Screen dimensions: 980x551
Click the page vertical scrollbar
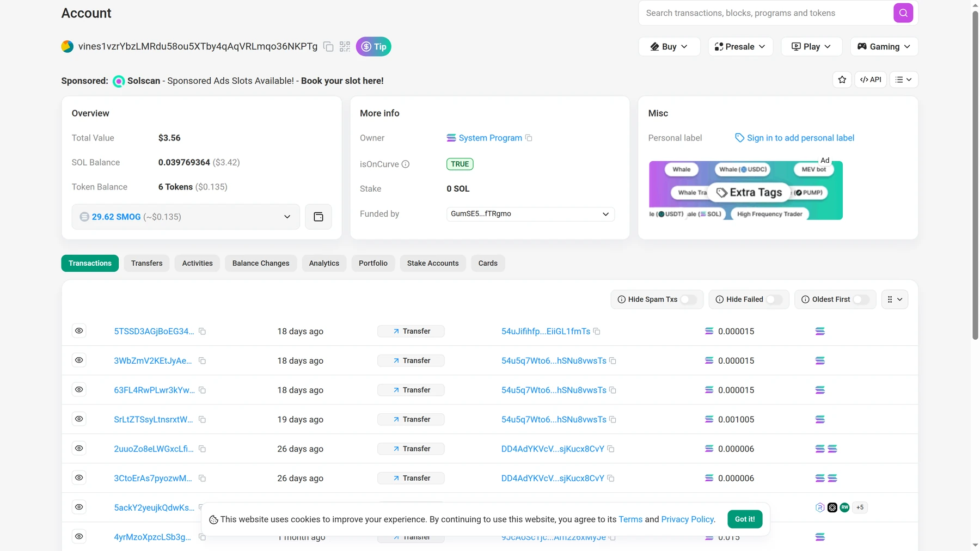[x=975, y=174]
